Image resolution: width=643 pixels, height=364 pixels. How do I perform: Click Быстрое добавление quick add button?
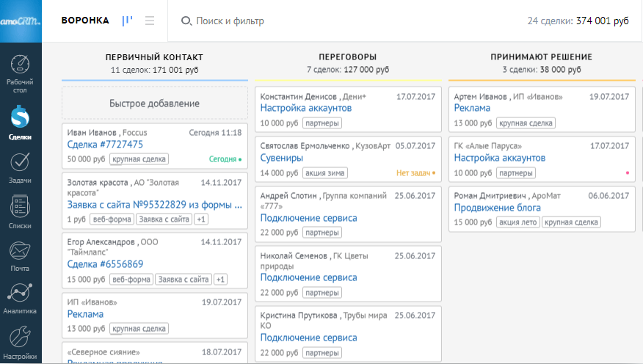point(154,103)
